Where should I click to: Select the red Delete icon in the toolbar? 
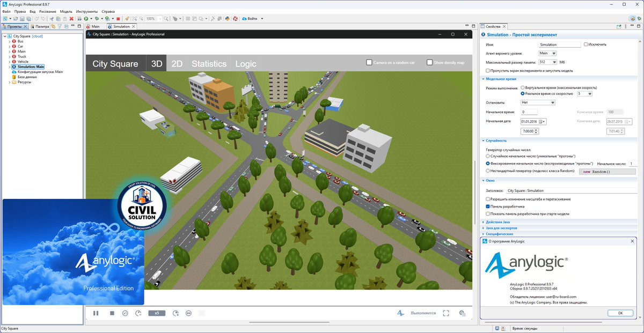(72, 18)
